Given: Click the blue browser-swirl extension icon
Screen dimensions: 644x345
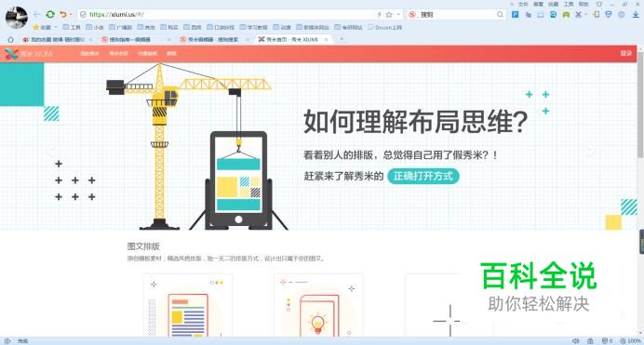Looking at the screenshot, I should click(x=553, y=14).
